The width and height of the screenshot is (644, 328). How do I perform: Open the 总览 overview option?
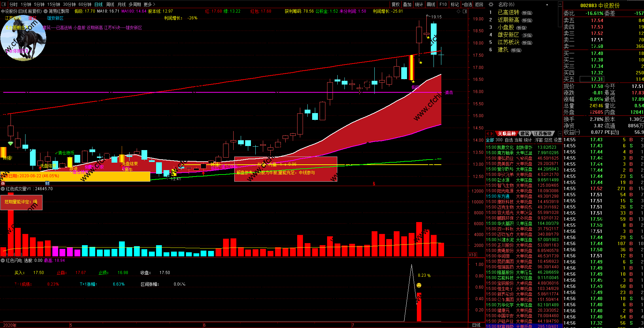[548, 140]
